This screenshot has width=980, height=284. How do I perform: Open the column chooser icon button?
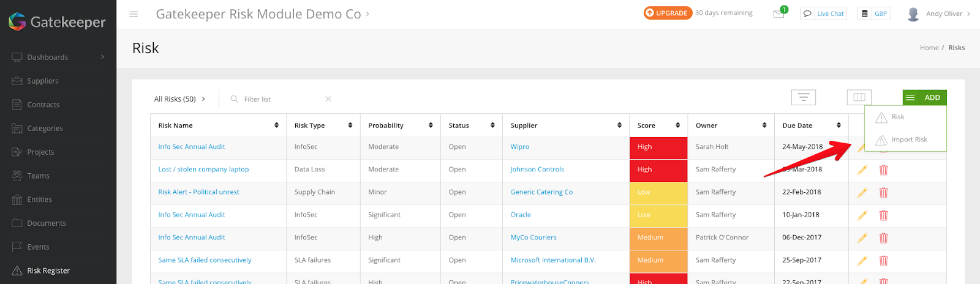(859, 97)
